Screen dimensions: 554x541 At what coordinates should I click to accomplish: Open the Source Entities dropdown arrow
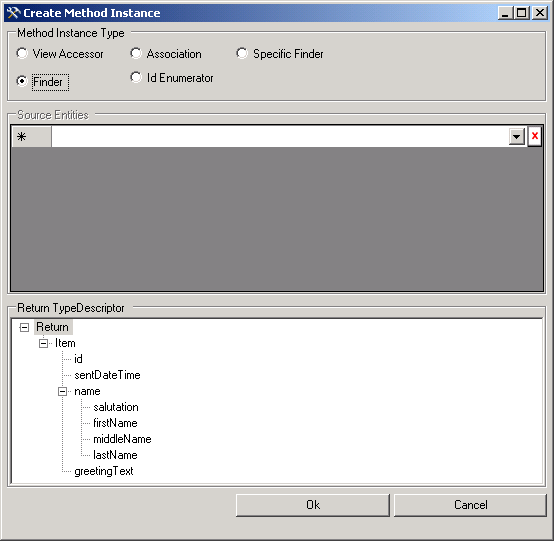[517, 136]
